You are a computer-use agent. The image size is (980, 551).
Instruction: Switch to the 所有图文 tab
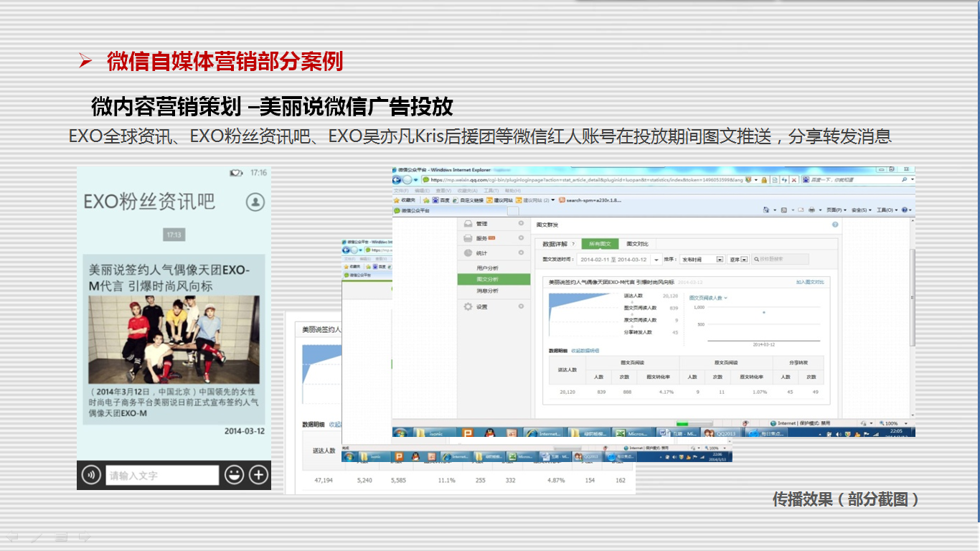[599, 244]
